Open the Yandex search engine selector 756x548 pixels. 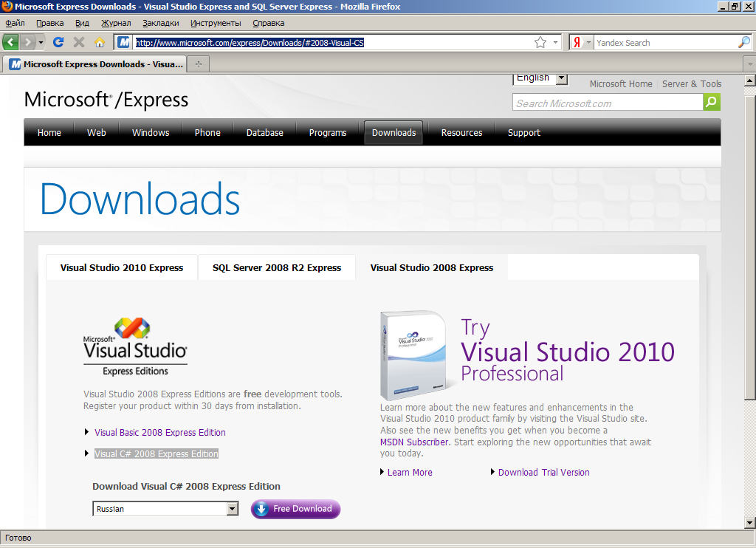[x=582, y=42]
